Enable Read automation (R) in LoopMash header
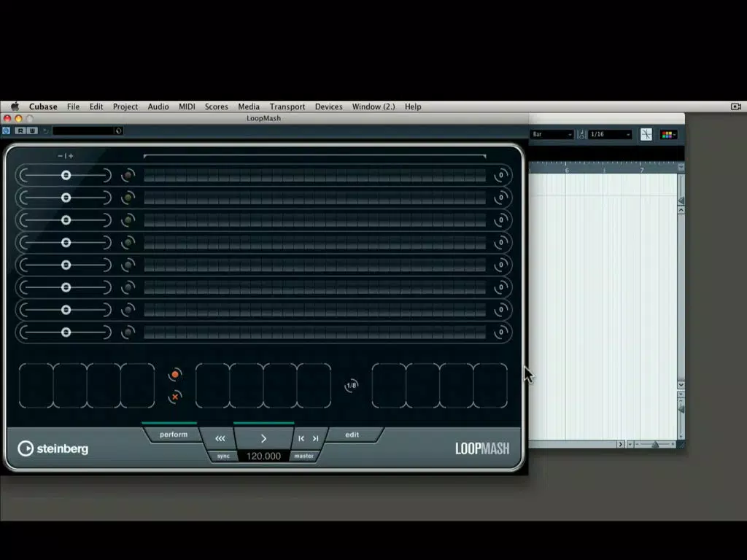Image resolution: width=747 pixels, height=560 pixels. (20, 131)
